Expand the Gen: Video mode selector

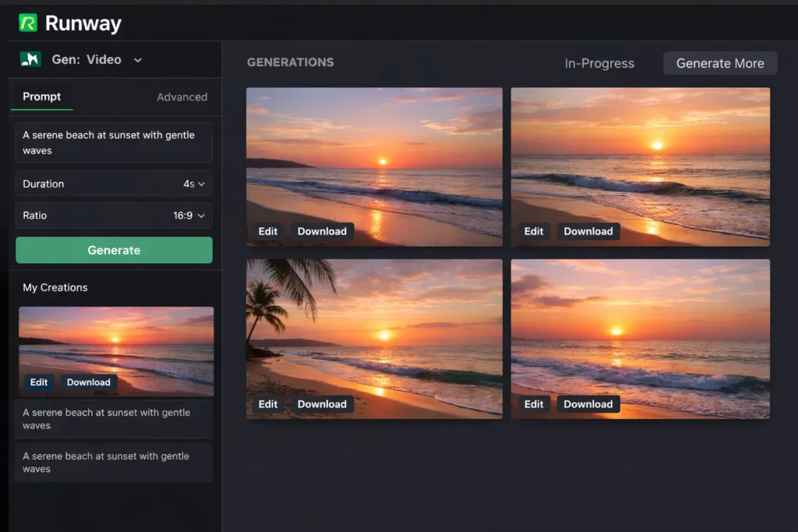coord(137,59)
